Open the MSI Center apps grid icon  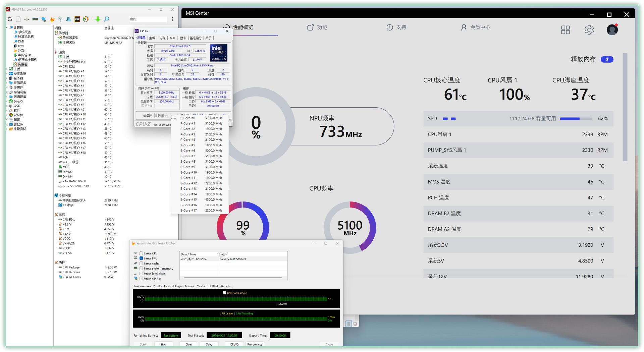coord(566,30)
